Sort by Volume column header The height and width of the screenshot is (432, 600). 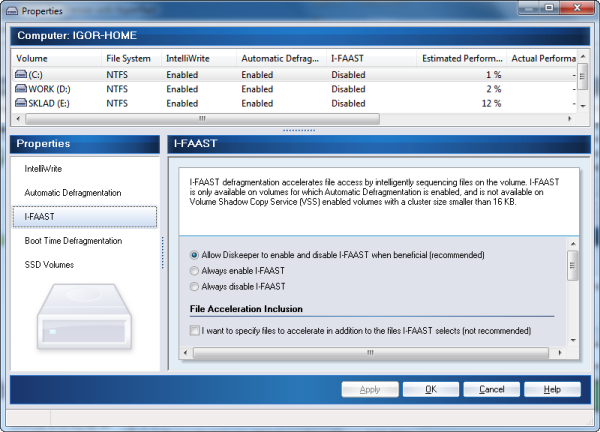point(57,59)
